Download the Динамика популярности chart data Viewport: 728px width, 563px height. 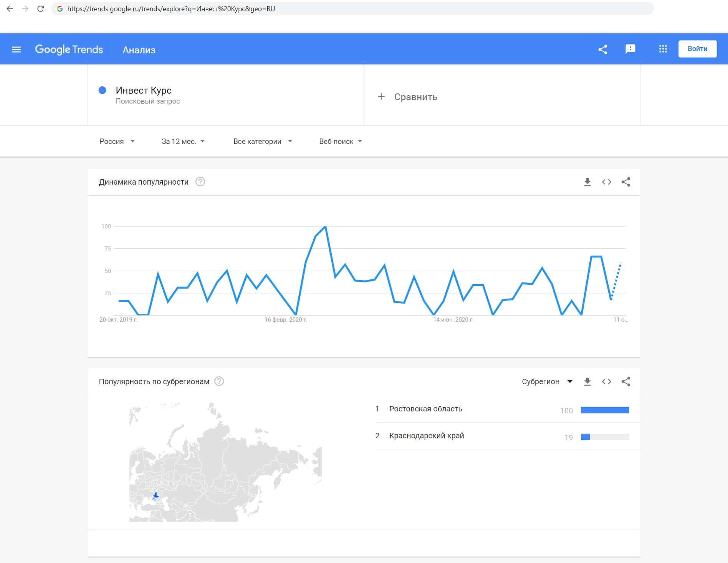pos(587,182)
